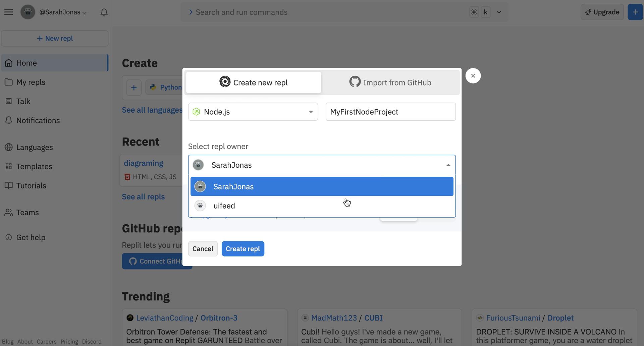The height and width of the screenshot is (346, 644).
Task: Open Get help in sidebar
Action: coord(31,237)
